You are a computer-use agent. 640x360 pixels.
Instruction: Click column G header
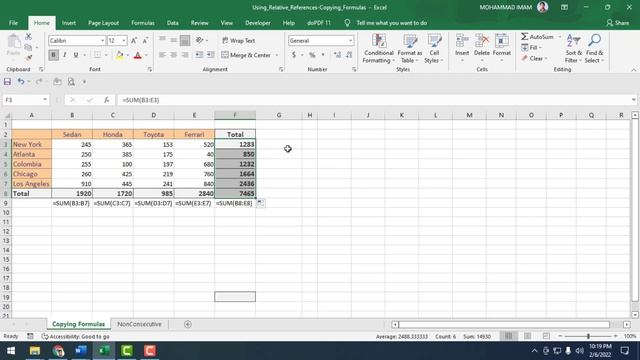coord(279,115)
